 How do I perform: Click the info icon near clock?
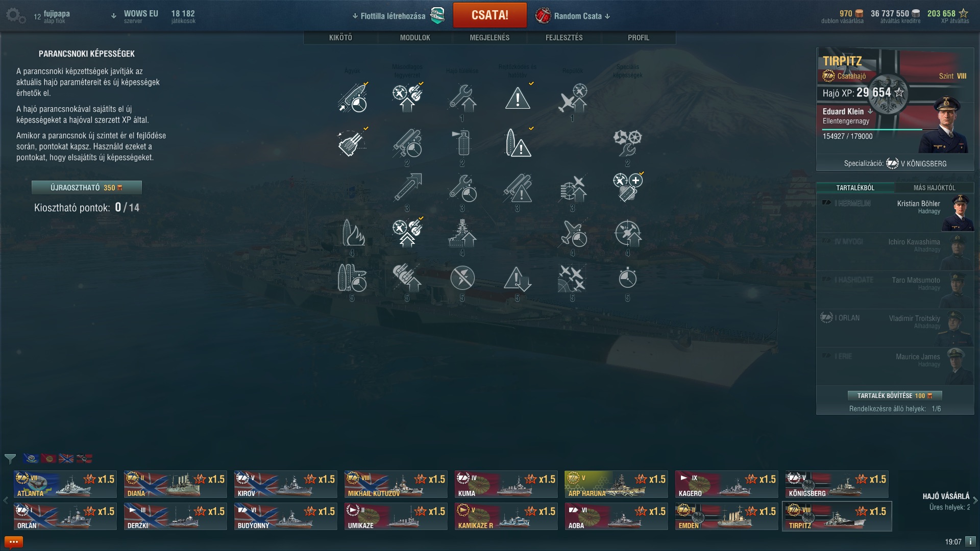tap(970, 542)
